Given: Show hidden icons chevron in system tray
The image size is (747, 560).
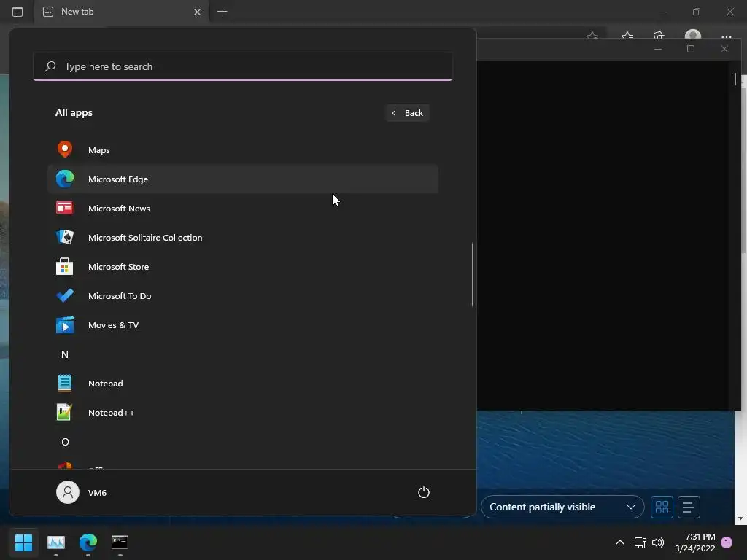Looking at the screenshot, I should tap(620, 542).
